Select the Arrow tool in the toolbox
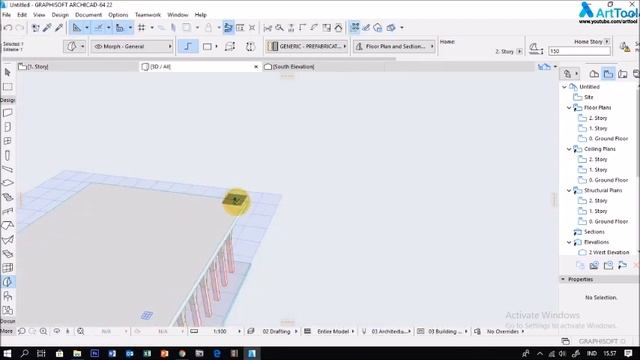Image resolution: width=640 pixels, height=360 pixels. tap(7, 73)
